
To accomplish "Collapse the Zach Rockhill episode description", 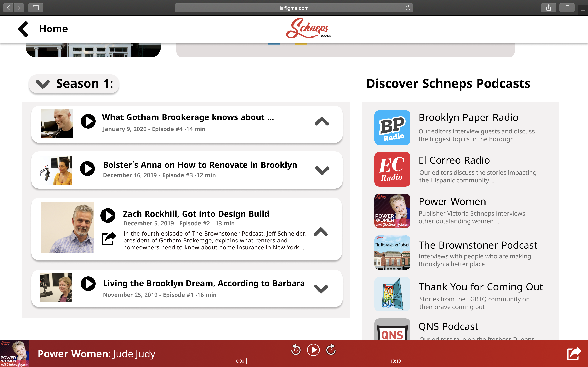I will click(x=321, y=232).
